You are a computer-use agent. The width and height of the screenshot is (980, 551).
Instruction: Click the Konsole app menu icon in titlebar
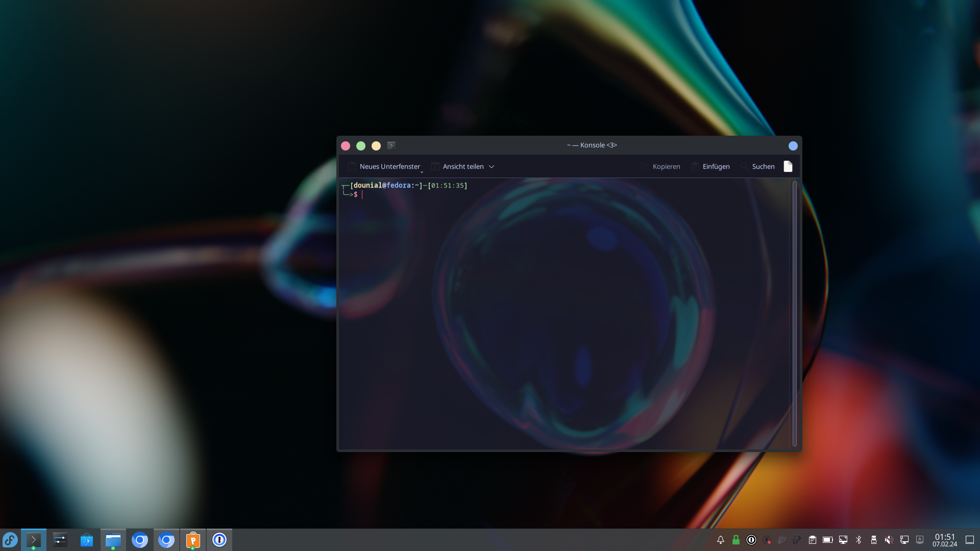click(x=391, y=145)
